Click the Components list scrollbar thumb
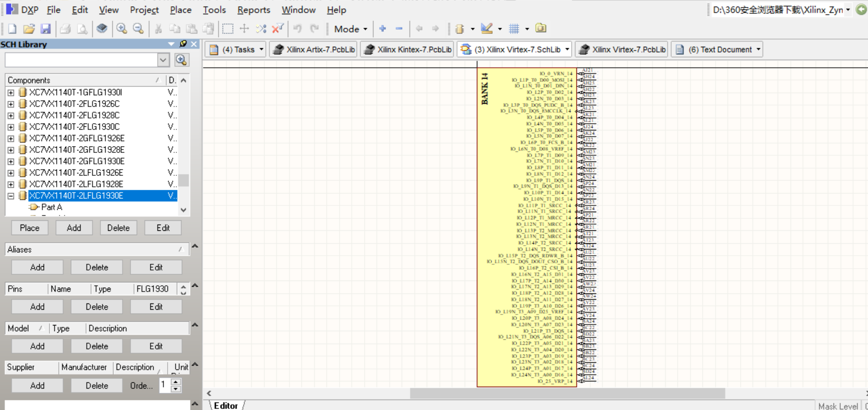Screen dimensions: 868x410 [184, 181]
